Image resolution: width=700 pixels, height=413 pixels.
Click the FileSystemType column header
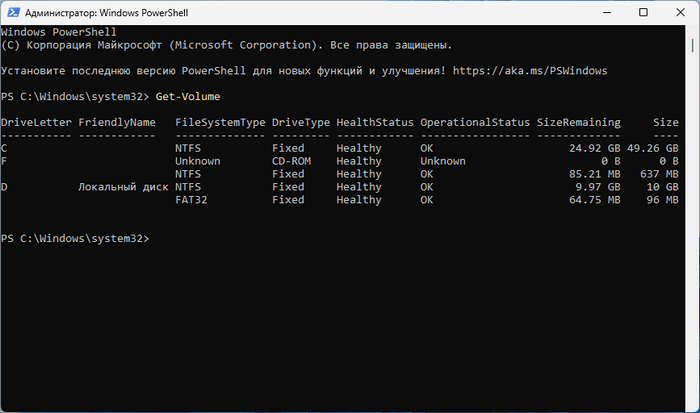(x=220, y=122)
